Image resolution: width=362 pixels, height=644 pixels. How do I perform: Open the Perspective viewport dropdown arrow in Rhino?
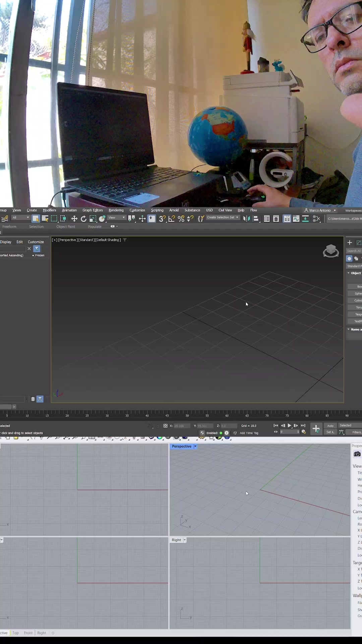(x=195, y=446)
